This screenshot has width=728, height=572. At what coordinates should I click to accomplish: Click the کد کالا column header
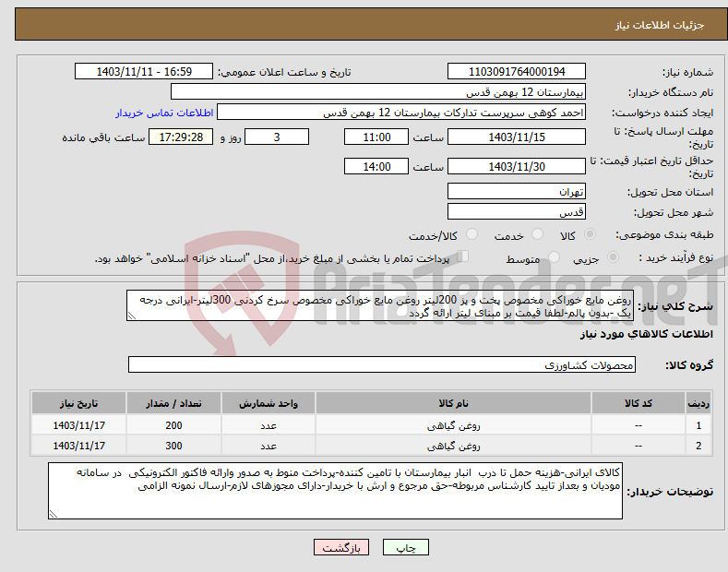click(638, 403)
